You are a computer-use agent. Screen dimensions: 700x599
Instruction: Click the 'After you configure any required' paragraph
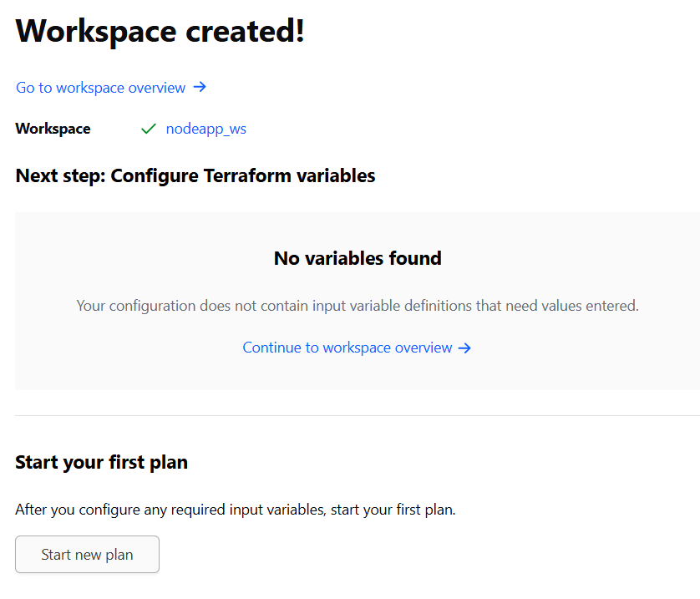236,510
